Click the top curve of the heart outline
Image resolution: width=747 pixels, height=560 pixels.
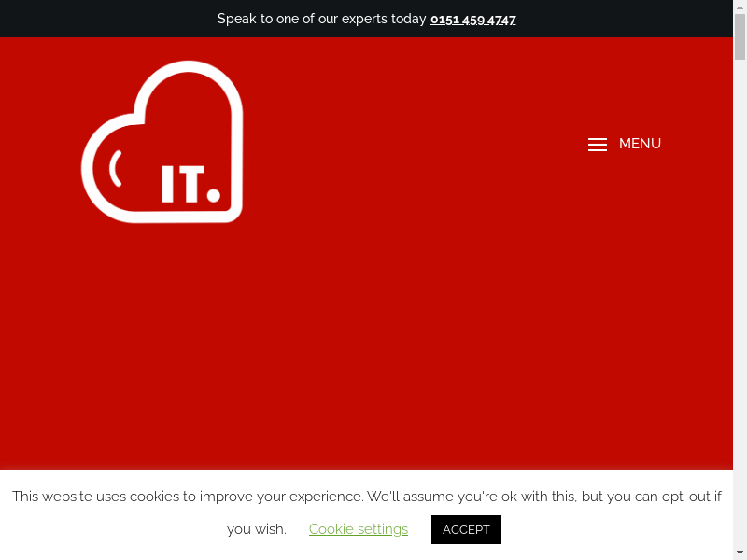coord(190,66)
